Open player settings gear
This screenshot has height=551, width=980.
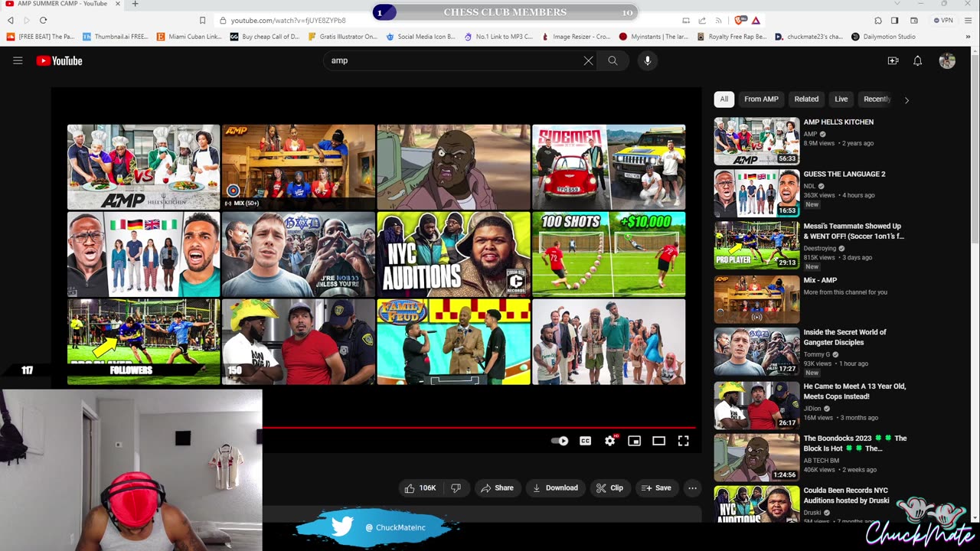point(610,441)
